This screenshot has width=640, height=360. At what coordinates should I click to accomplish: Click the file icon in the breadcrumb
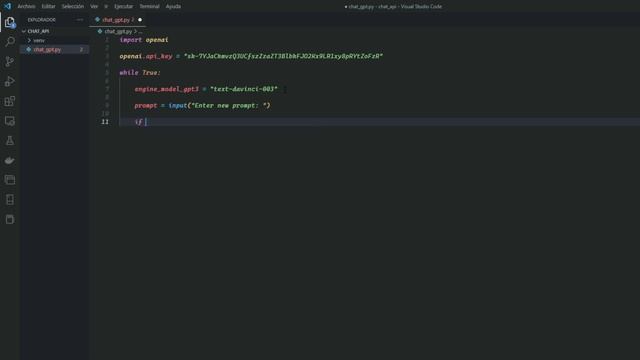tap(100, 31)
